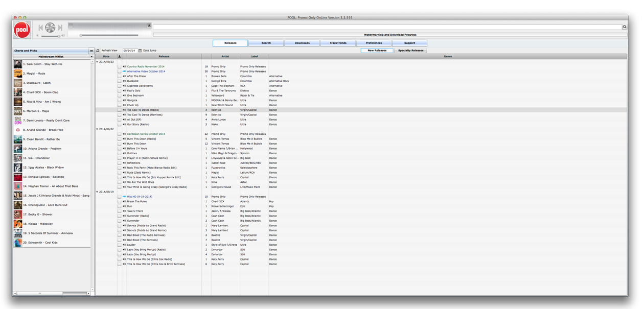
Task: Open the TrackTrends tab
Action: click(338, 43)
